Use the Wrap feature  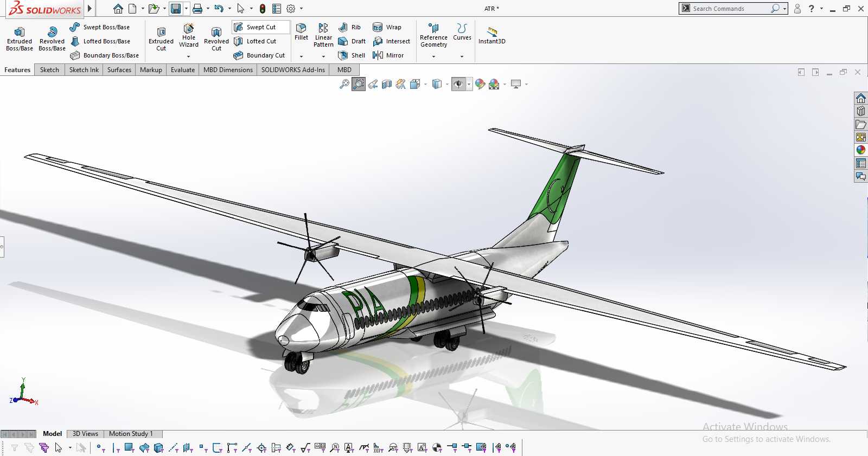click(x=387, y=27)
